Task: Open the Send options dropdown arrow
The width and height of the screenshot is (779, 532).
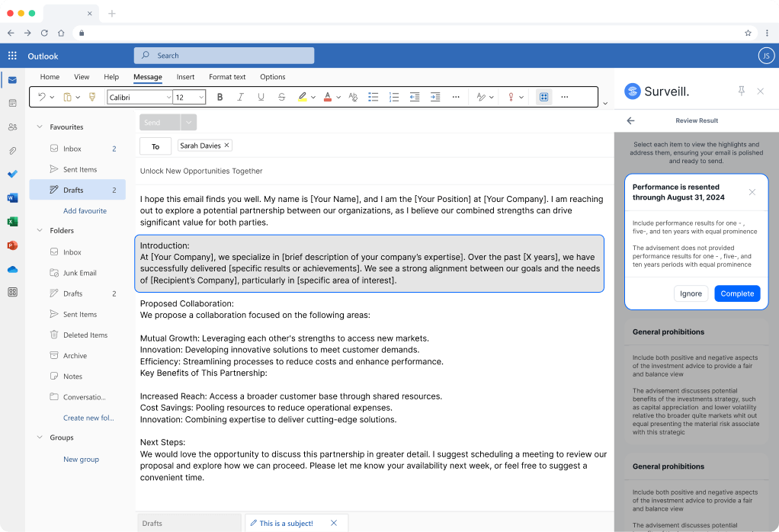Action: click(x=188, y=122)
